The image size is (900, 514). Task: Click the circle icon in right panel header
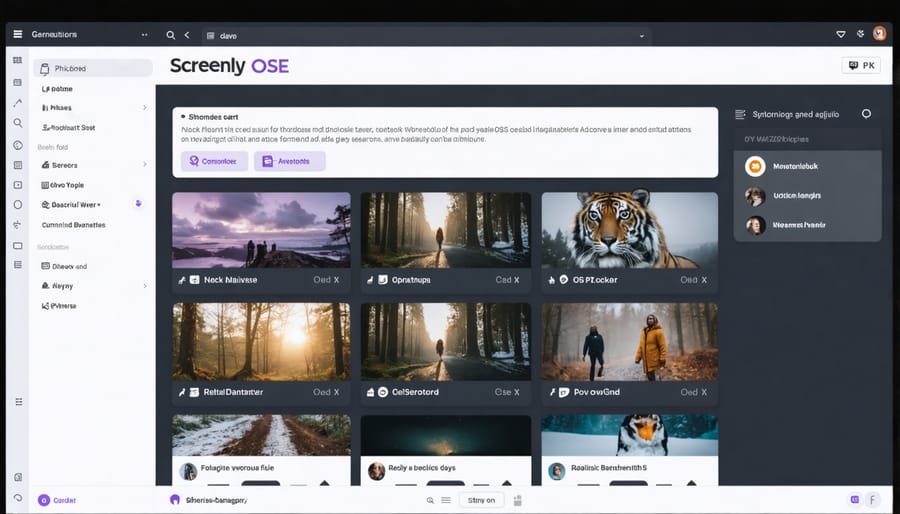[866, 114]
